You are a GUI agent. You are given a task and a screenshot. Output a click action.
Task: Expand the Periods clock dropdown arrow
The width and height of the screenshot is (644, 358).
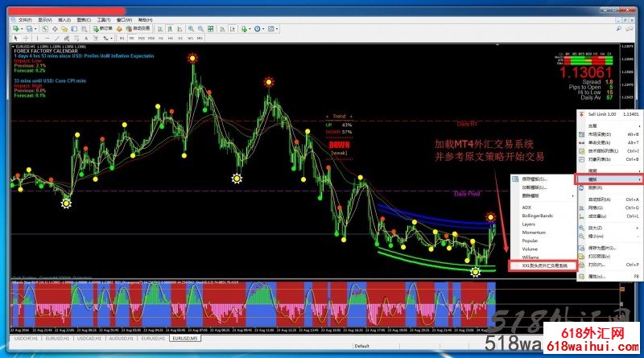(263, 29)
